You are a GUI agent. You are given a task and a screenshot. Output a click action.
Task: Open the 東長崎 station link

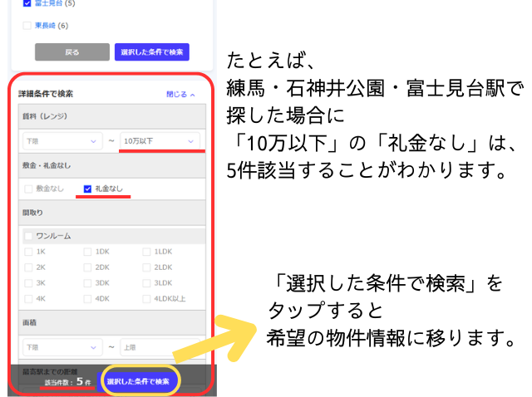click(x=45, y=26)
